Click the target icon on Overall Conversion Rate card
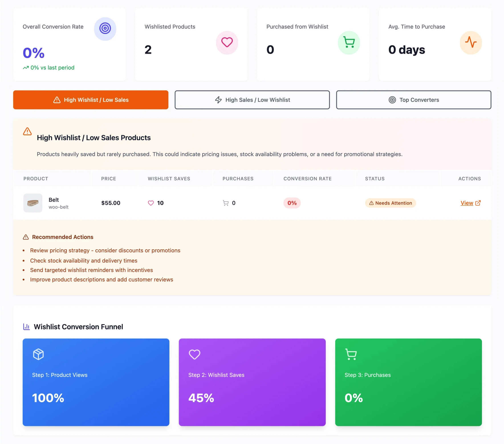 point(105,28)
